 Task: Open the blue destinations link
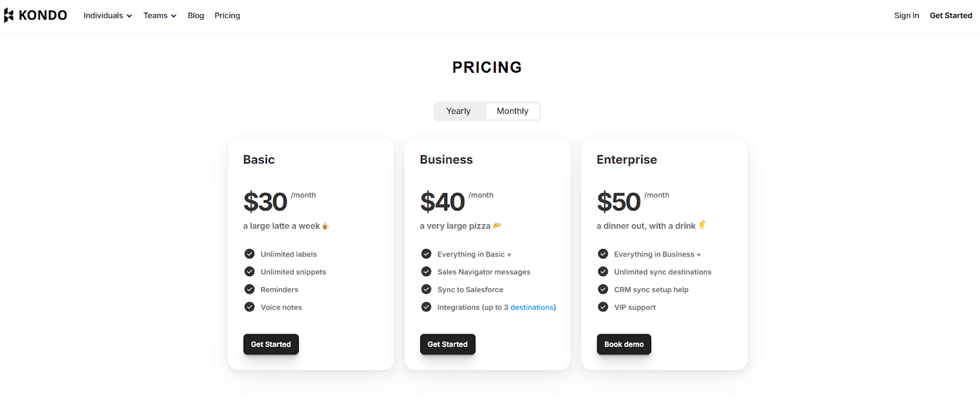point(532,307)
